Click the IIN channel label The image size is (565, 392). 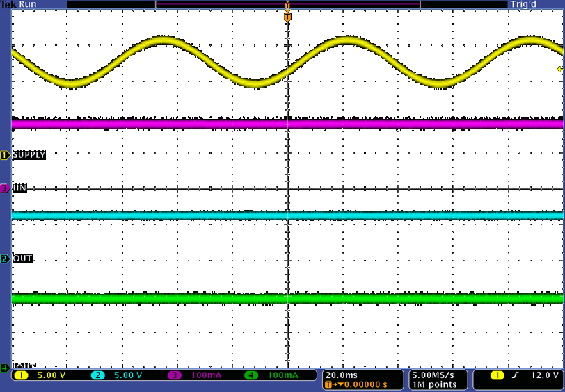coord(19,188)
